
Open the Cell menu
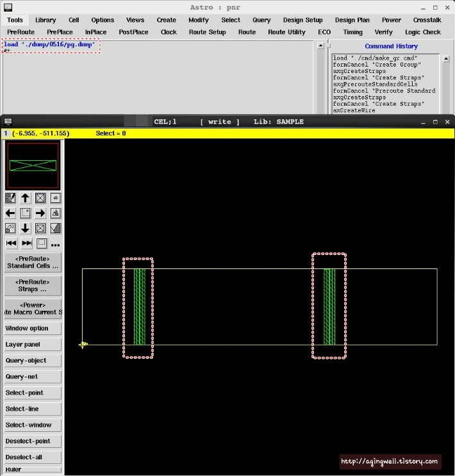click(x=74, y=20)
